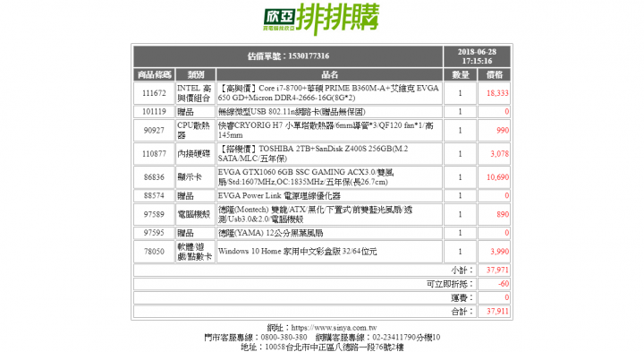Select product code 78050
644x352 pixels.
(x=154, y=252)
